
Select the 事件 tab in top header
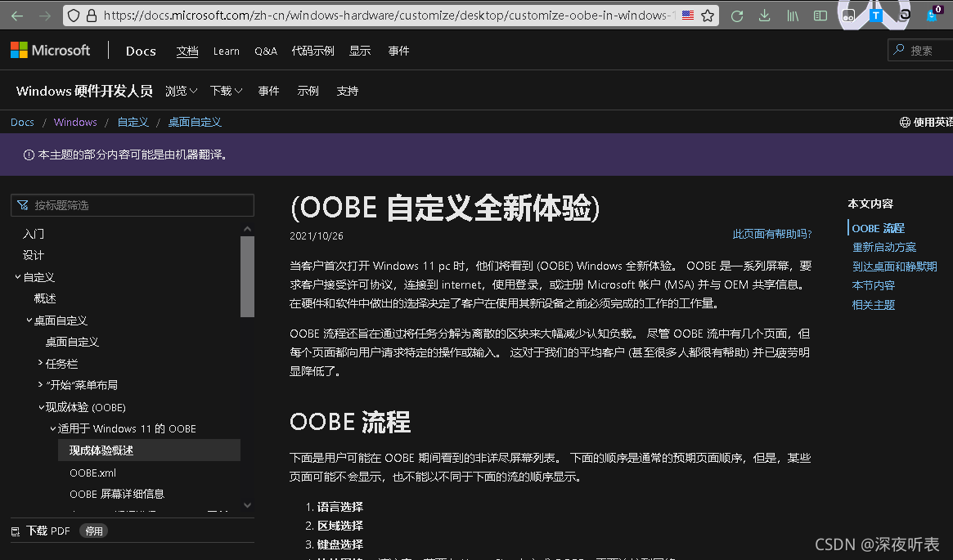398,51
